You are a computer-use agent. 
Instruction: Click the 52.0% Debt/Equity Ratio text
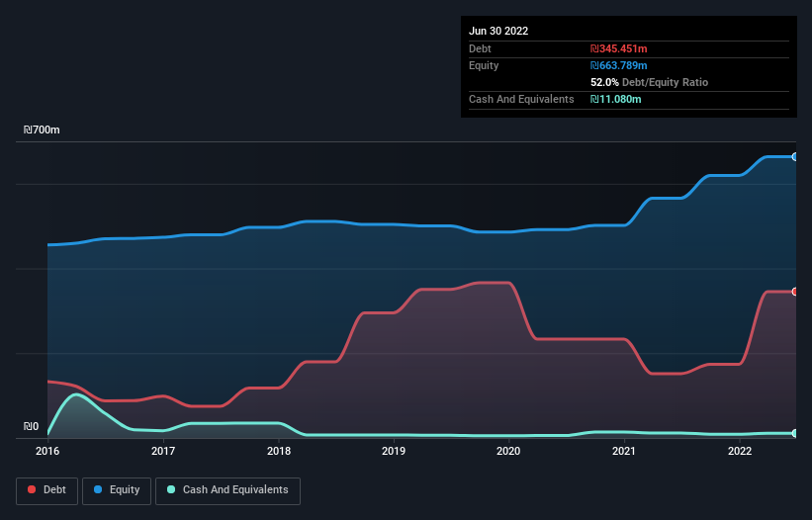click(650, 82)
